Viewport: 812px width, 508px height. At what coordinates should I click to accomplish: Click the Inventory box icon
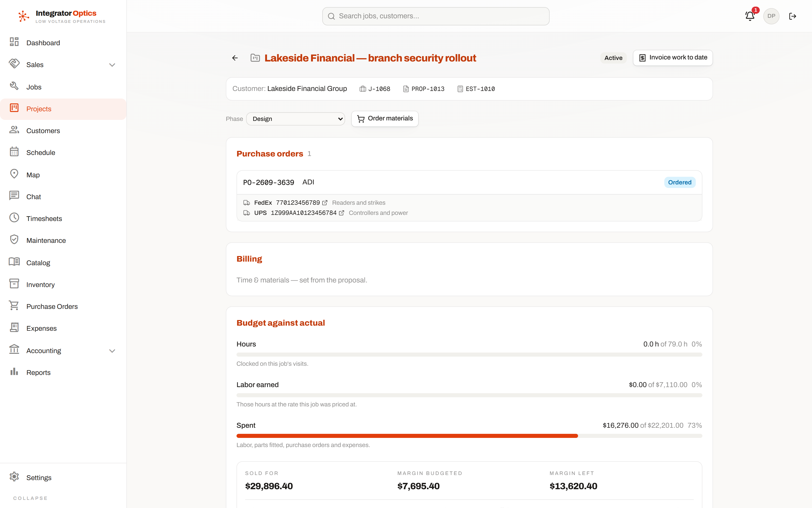(x=14, y=284)
